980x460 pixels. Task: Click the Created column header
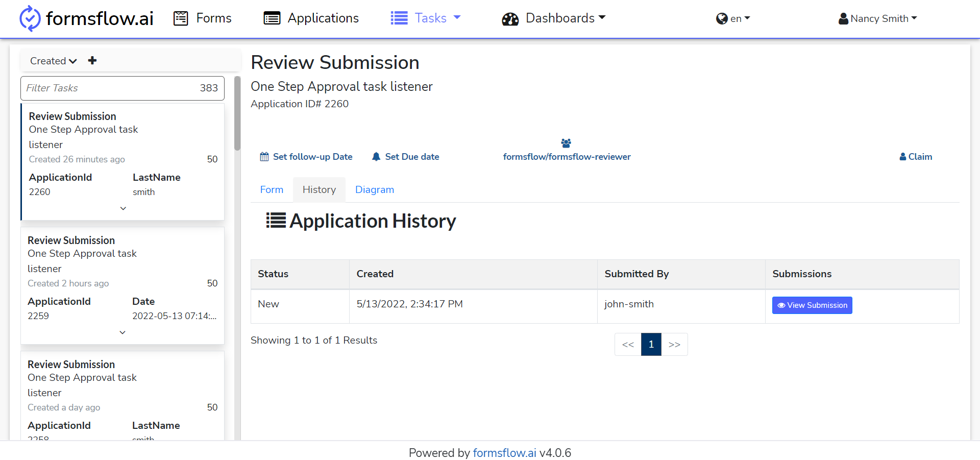coord(473,274)
